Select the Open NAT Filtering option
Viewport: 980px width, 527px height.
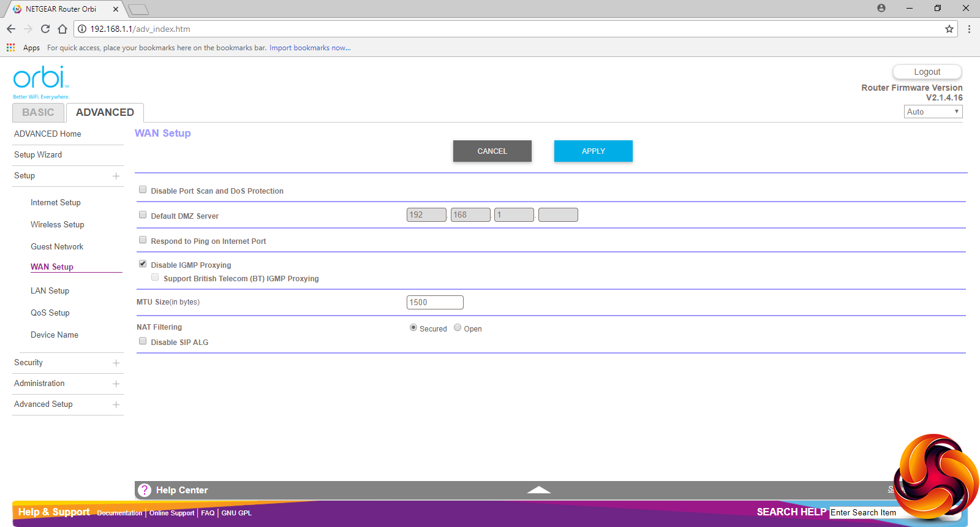tap(458, 328)
